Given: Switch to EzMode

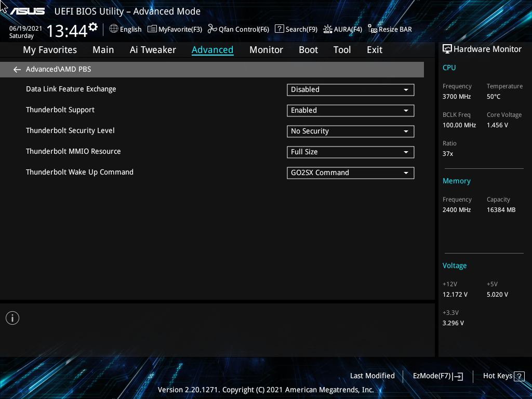Looking at the screenshot, I should pos(437,376).
